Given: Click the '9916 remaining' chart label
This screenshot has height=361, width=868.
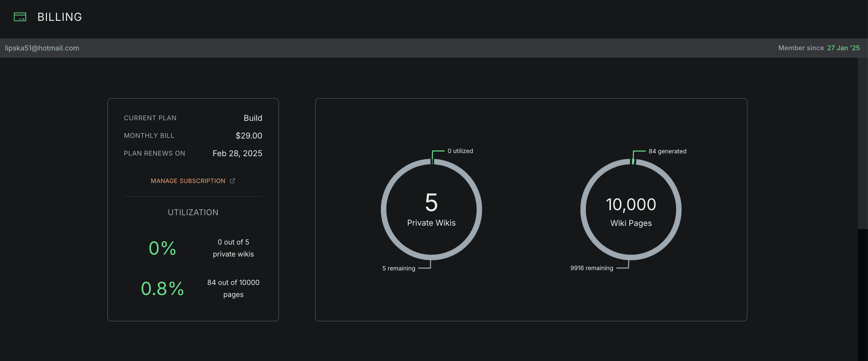Looking at the screenshot, I should [x=591, y=268].
